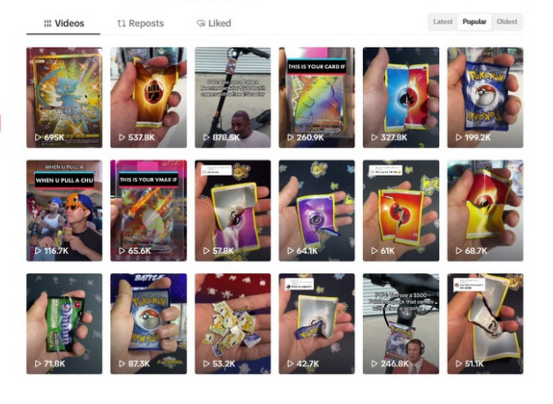Open the purple card video with 64.1K views
Screen dimensions: 553x404
pos(317,211)
